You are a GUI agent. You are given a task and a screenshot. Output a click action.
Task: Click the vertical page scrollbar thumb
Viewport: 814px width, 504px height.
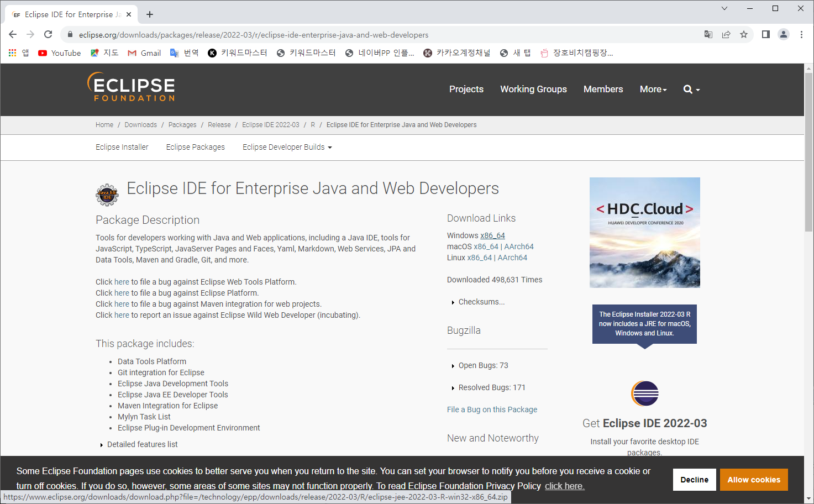pyautogui.click(x=808, y=152)
